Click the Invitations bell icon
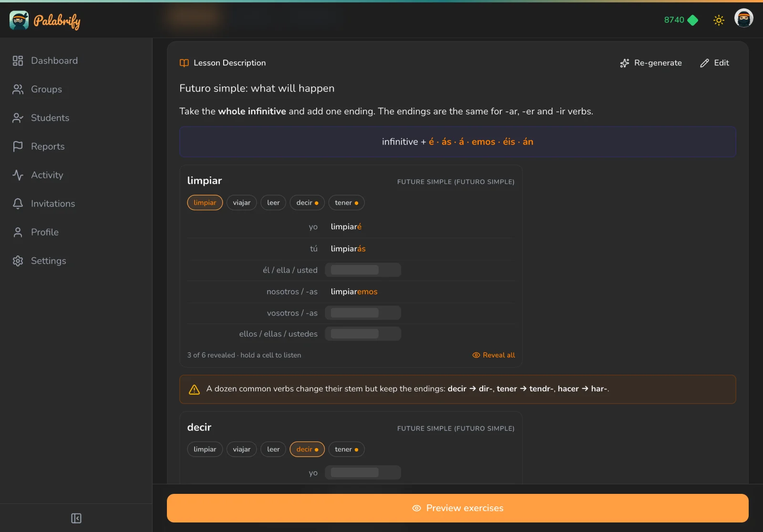Screen dimensions: 763x532 pos(18,204)
